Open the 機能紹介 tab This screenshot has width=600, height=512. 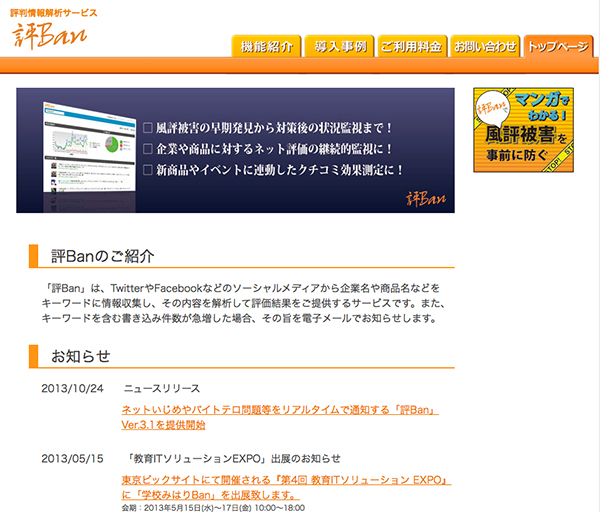pos(267,46)
